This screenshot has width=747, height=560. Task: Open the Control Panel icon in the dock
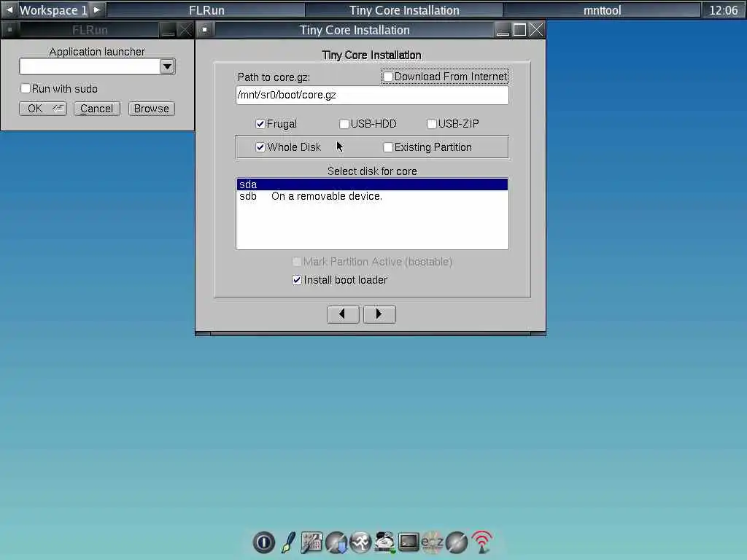311,542
